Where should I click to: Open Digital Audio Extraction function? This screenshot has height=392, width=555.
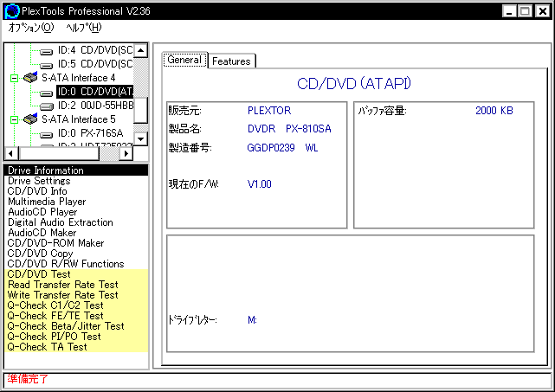pos(76,222)
